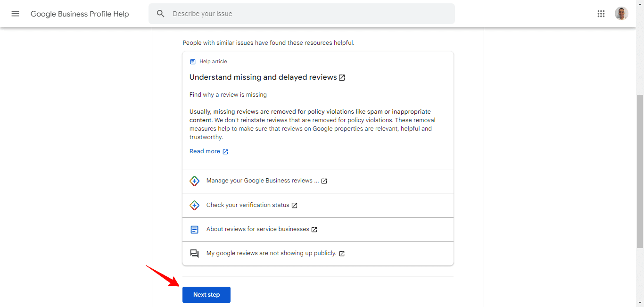Click external-link icon after My google reviews are not showing
The height and width of the screenshot is (307, 644).
point(342,254)
